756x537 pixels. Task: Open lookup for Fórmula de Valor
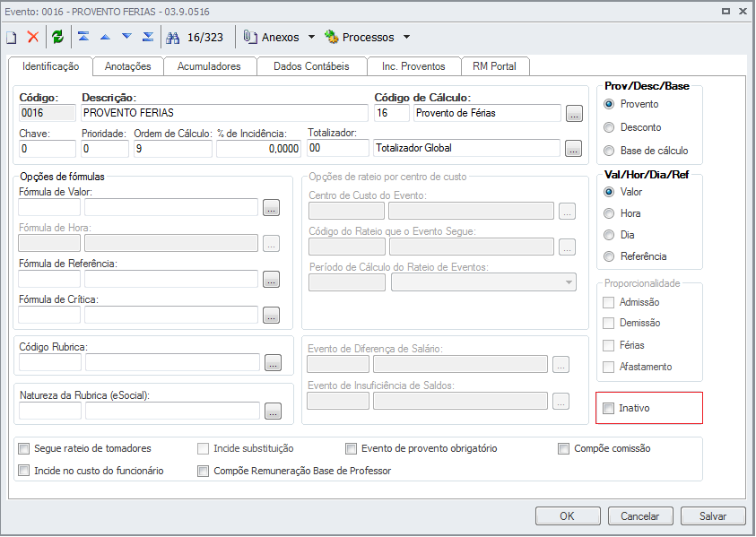[271, 208]
